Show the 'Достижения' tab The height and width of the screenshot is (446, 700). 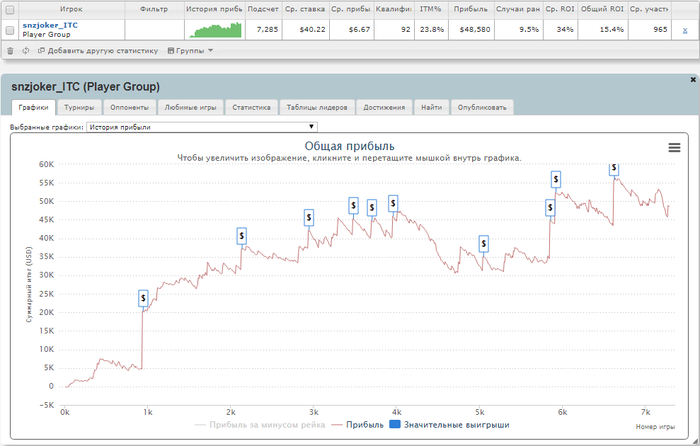[384, 107]
